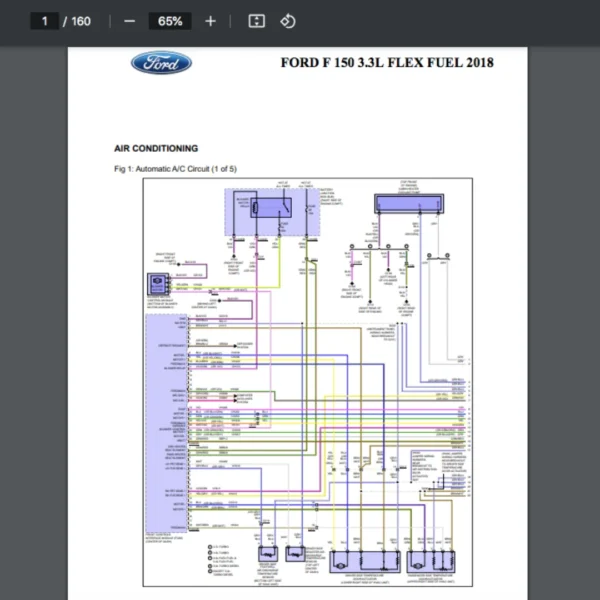Click the wiring diagram image
This screenshot has width=600, height=600.
click(308, 382)
